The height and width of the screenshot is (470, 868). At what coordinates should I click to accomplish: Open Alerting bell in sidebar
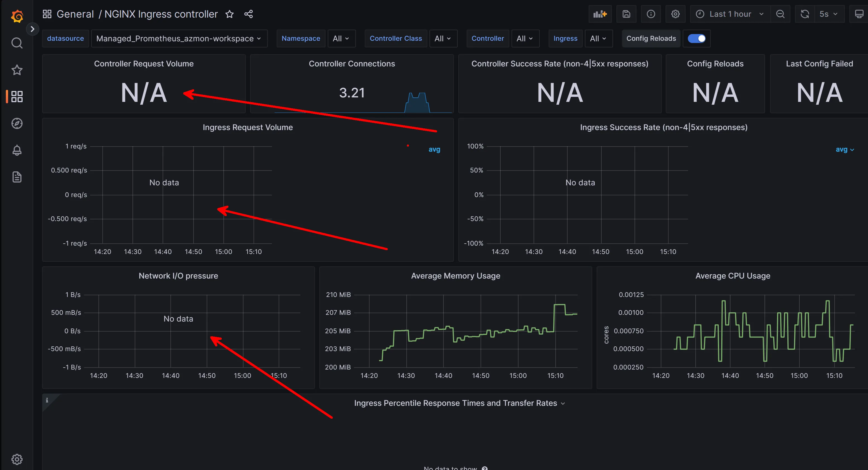click(17, 150)
